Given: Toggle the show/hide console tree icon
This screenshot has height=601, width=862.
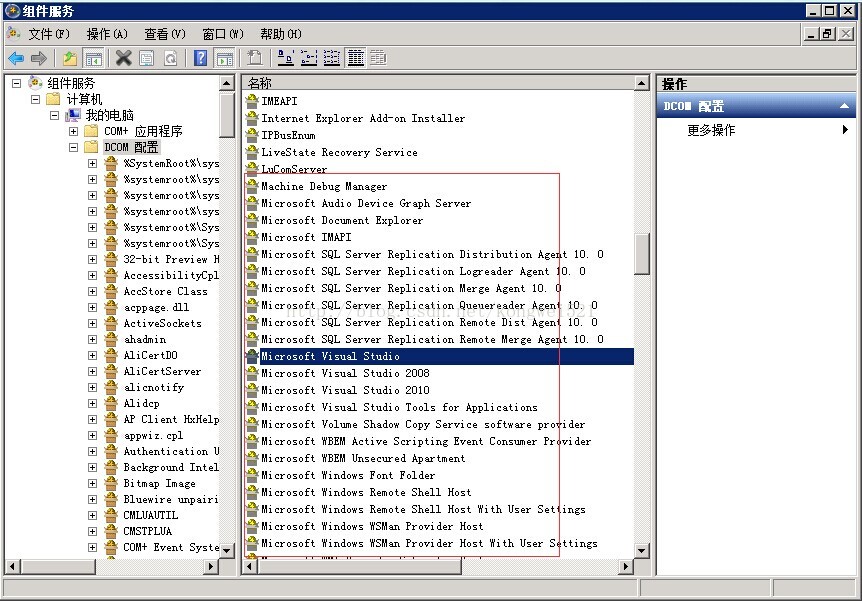Looking at the screenshot, I should click(93, 58).
